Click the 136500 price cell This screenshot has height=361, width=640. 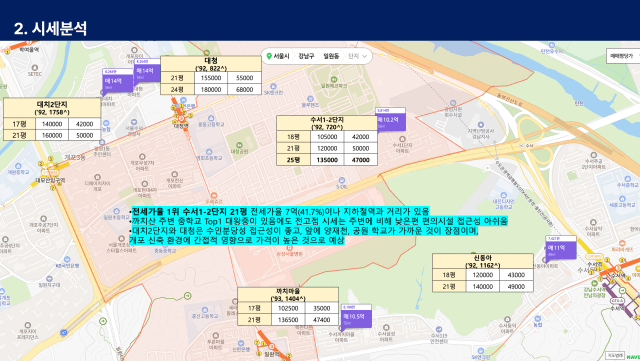(x=288, y=320)
